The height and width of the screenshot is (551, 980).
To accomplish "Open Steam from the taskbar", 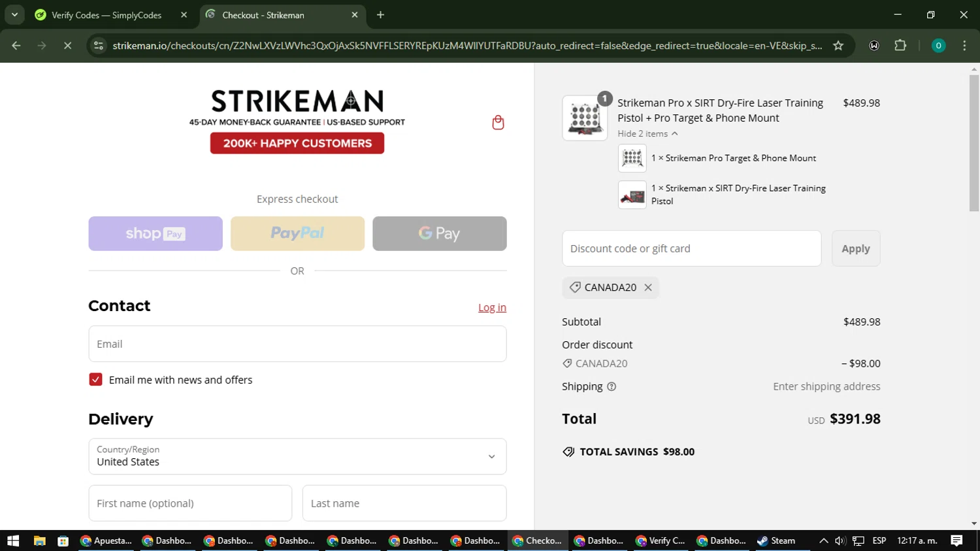I will click(776, 541).
